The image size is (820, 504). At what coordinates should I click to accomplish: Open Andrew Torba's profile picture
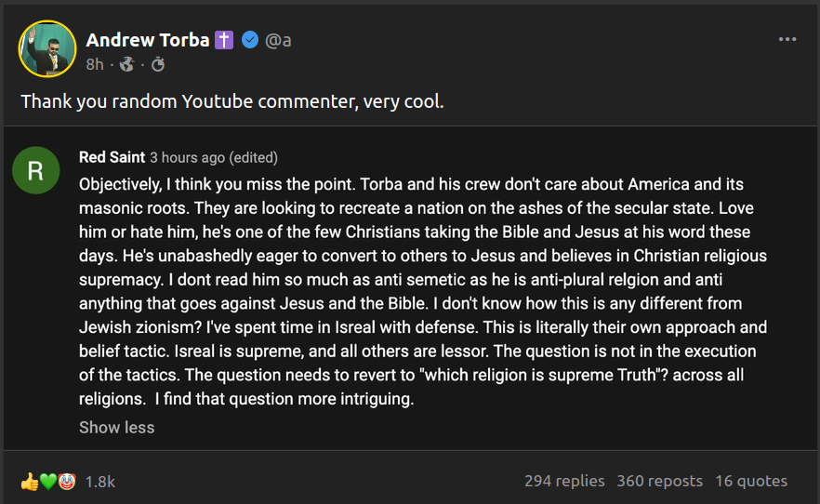coord(46,48)
